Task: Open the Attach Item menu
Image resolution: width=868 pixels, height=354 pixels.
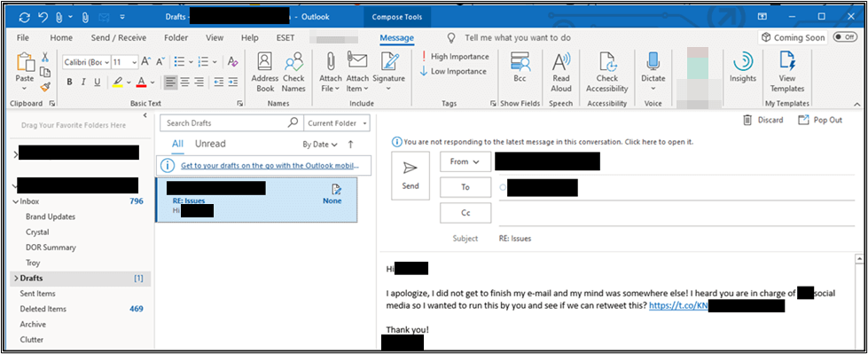Action: point(357,72)
